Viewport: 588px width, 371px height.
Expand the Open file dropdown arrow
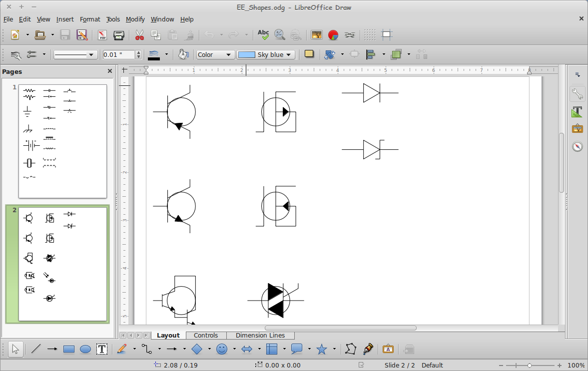[x=52, y=35]
